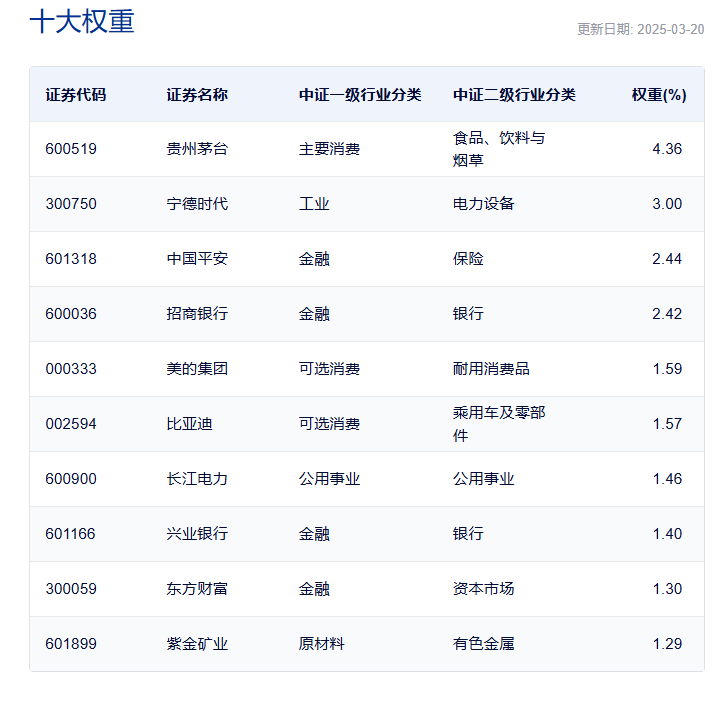724x716 pixels.
Task: Select security code 002594
Action: coord(71,423)
